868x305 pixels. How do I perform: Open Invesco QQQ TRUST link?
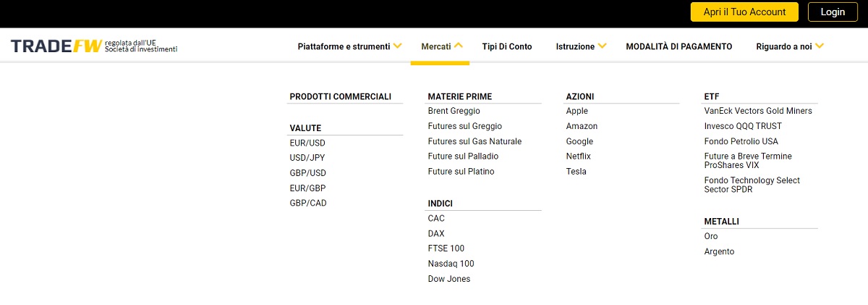point(743,127)
